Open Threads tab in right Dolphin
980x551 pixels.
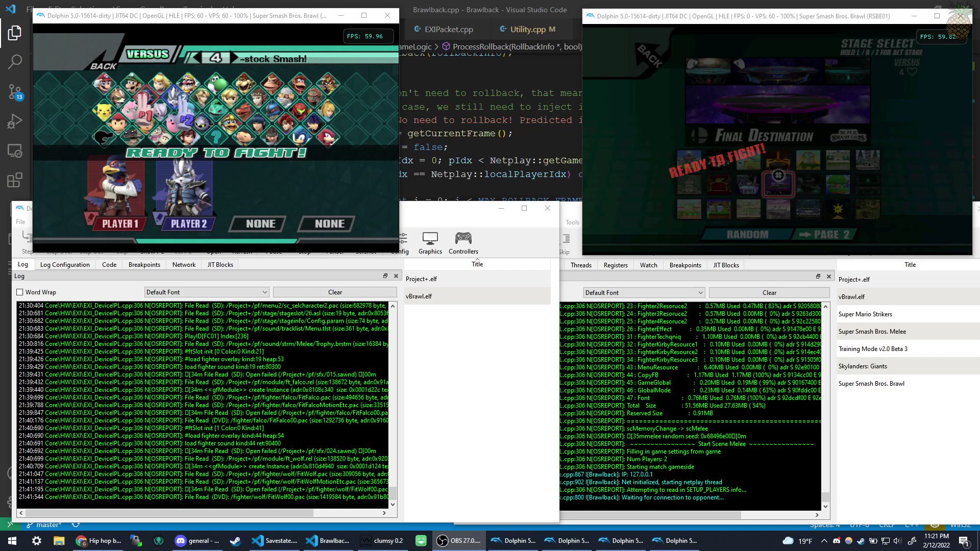[x=581, y=265]
